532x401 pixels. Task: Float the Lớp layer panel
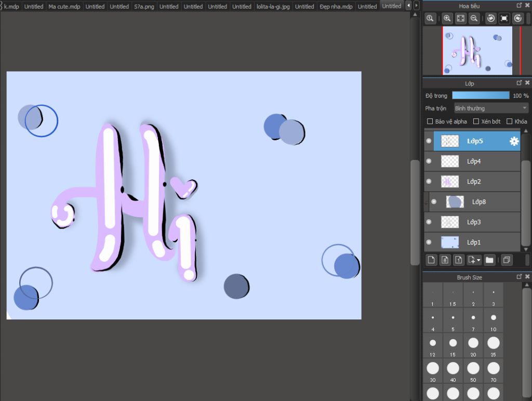pyautogui.click(x=519, y=83)
